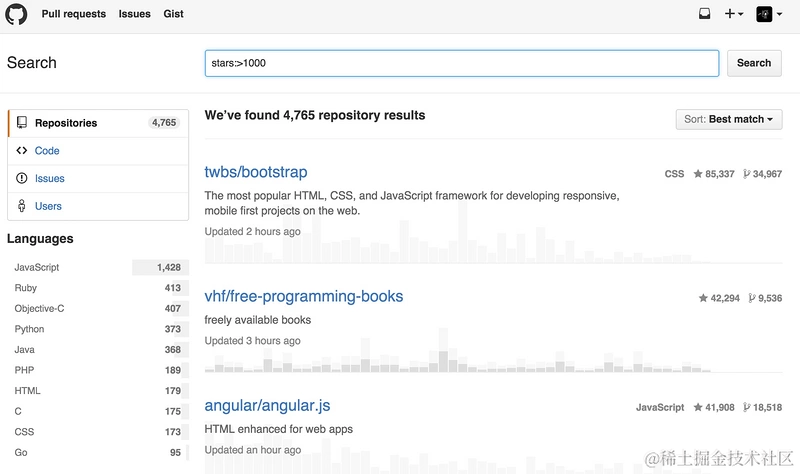Click the Users person icon

click(21, 206)
